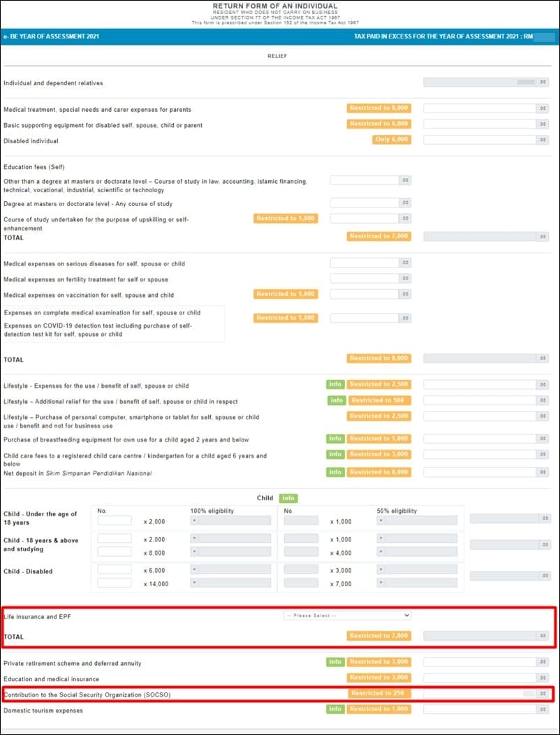This screenshot has width=560, height=735.
Task: Open the Life insurance and EPF dropdown
Action: tap(347, 616)
